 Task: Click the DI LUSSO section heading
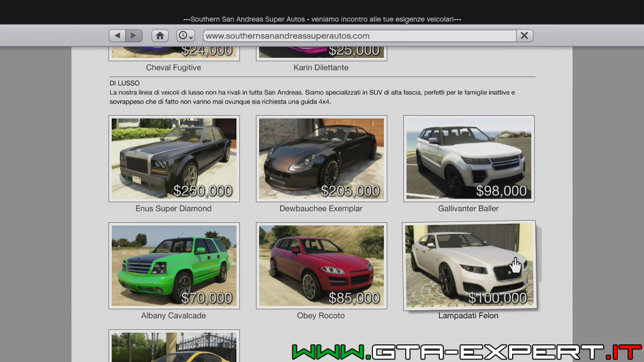(125, 83)
